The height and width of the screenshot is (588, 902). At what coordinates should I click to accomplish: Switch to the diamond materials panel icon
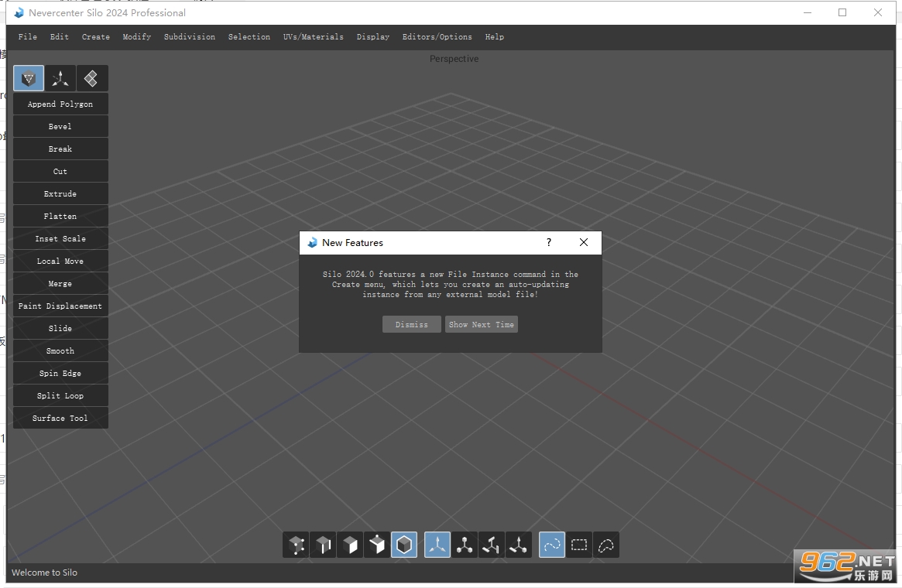coord(91,78)
